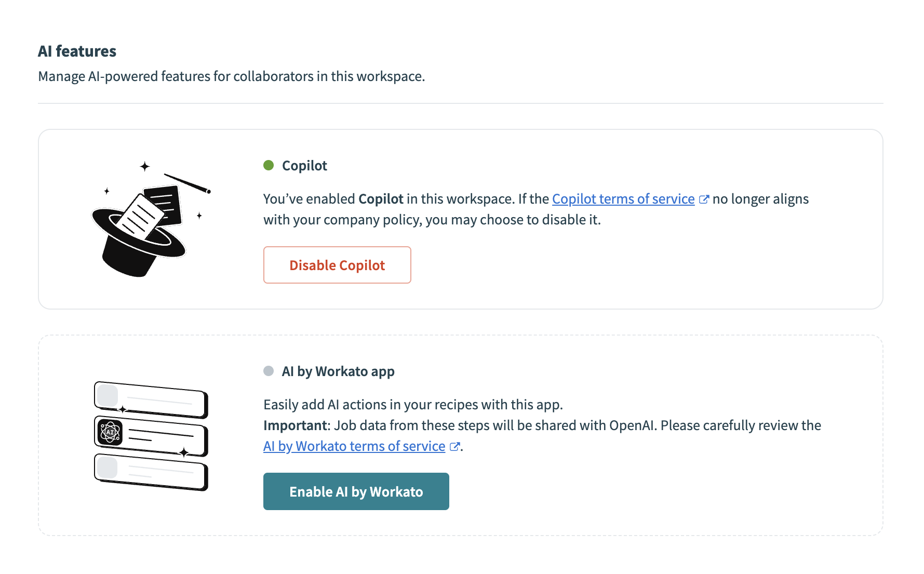Open the AI by Workato terms of service
The height and width of the screenshot is (574, 924).
pos(354,446)
